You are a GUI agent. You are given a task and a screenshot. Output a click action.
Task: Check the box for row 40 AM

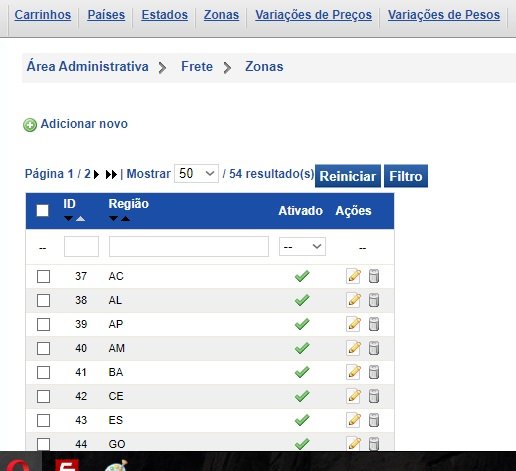tap(43, 348)
